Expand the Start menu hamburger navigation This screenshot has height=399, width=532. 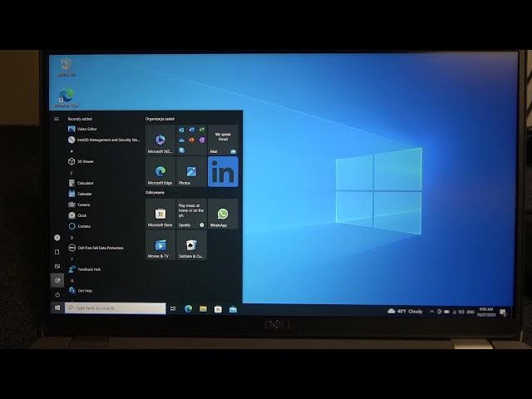point(57,119)
